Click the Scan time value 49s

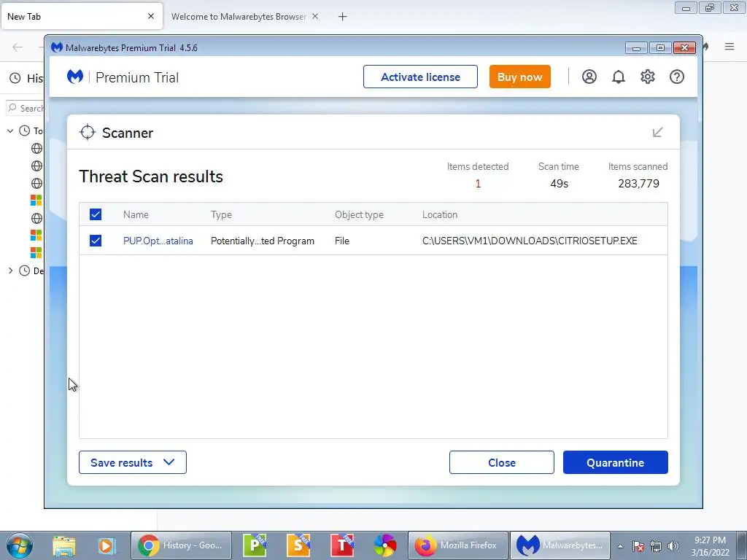click(559, 184)
